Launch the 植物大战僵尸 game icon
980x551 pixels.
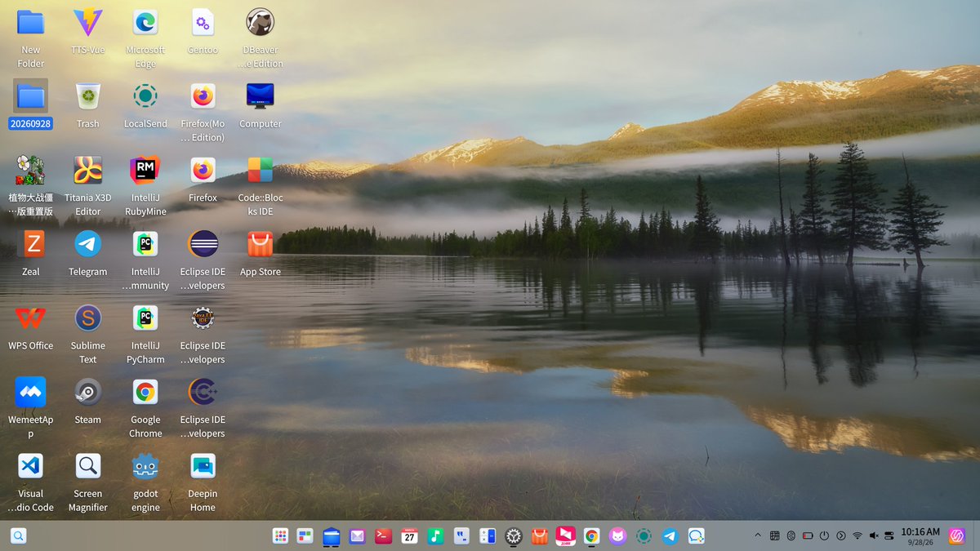[31, 171]
